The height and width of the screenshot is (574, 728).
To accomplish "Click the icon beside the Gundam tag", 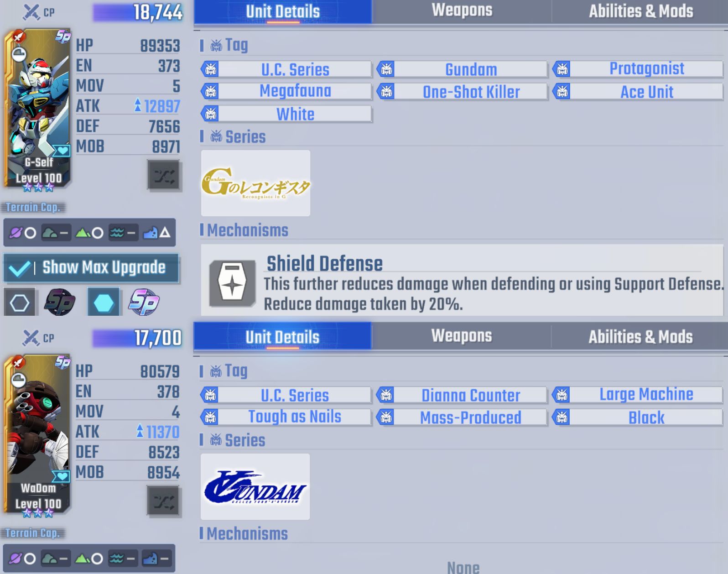I will click(386, 69).
